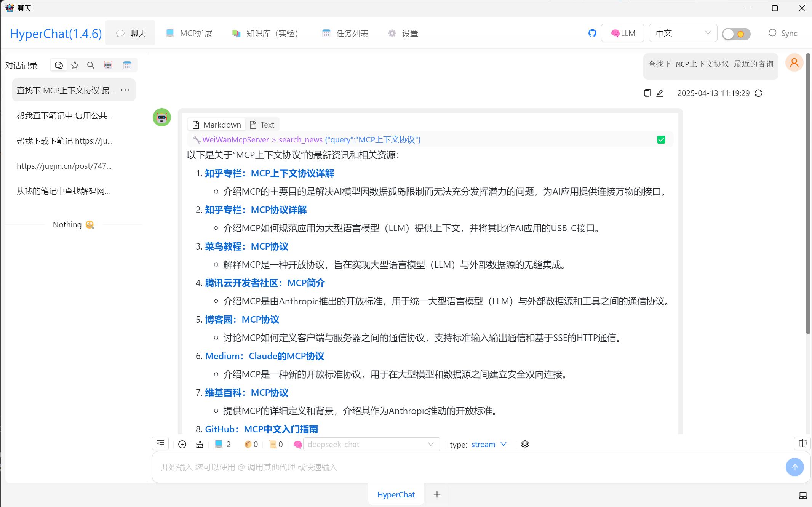Click the user avatar icon
This screenshot has width=812, height=507.
794,62
